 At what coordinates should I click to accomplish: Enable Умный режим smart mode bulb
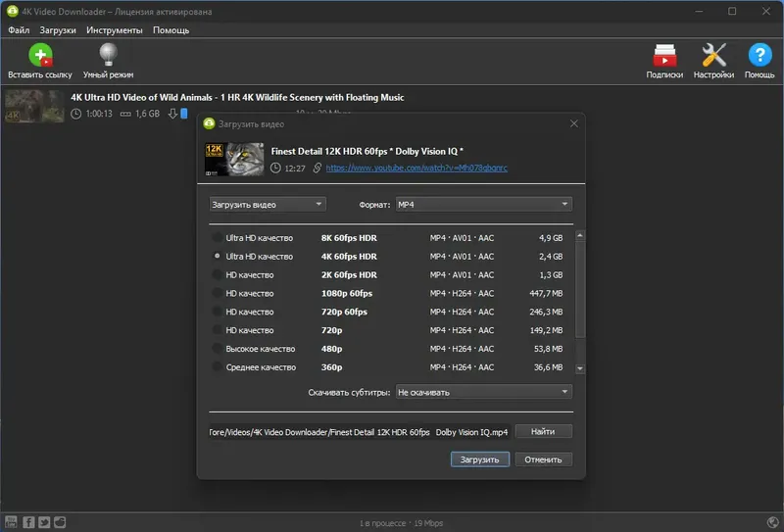pyautogui.click(x=108, y=55)
